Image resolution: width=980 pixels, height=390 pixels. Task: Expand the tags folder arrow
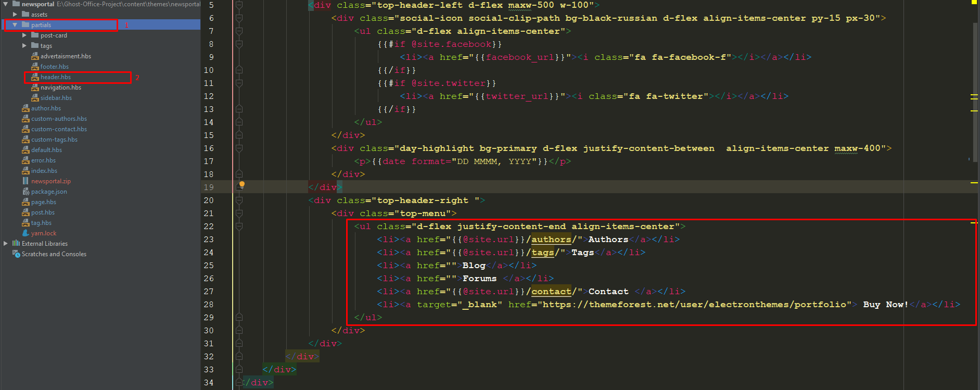point(24,46)
